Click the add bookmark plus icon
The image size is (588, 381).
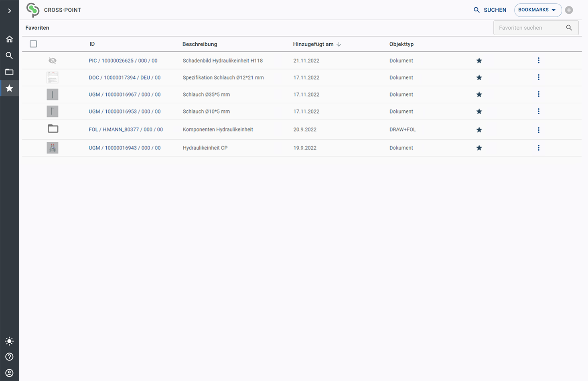pos(569,10)
